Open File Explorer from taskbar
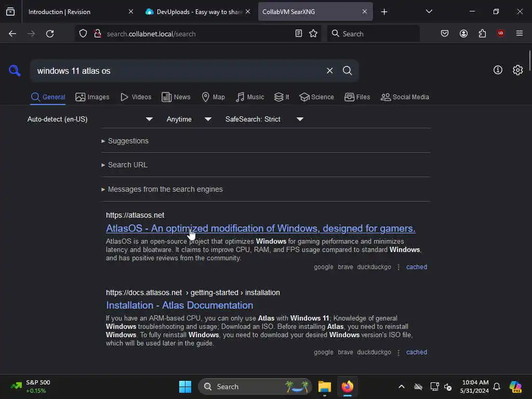The width and height of the screenshot is (532, 399). (324, 387)
